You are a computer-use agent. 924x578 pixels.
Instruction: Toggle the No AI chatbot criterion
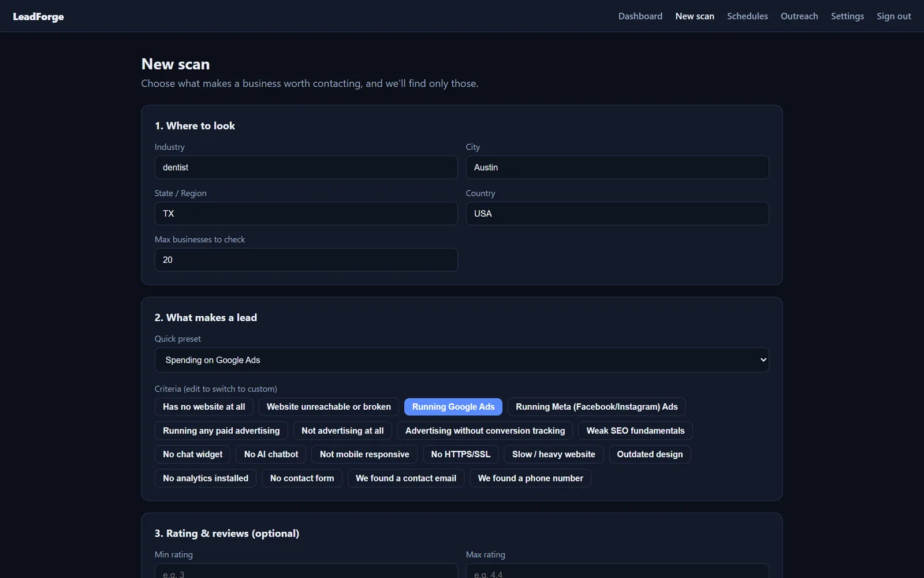(x=271, y=454)
